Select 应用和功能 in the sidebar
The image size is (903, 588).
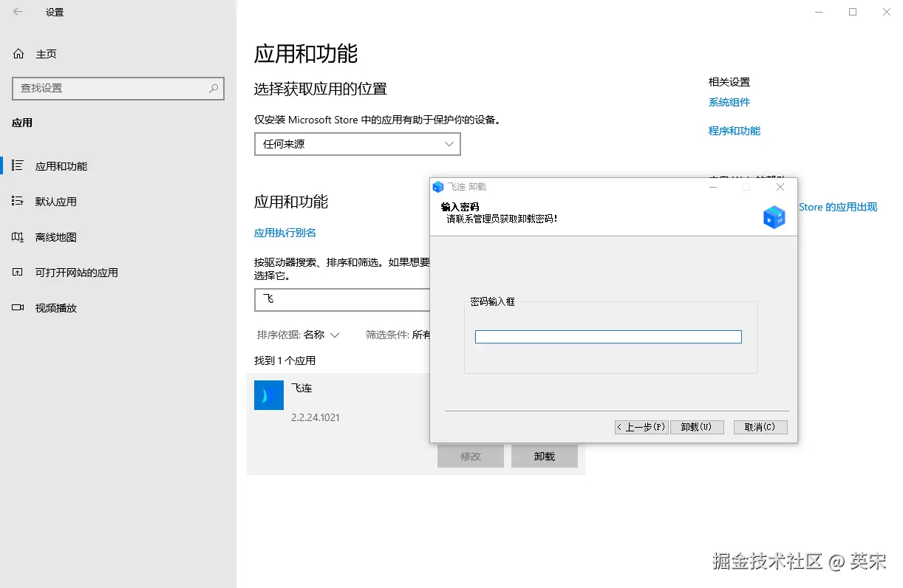(x=118, y=166)
